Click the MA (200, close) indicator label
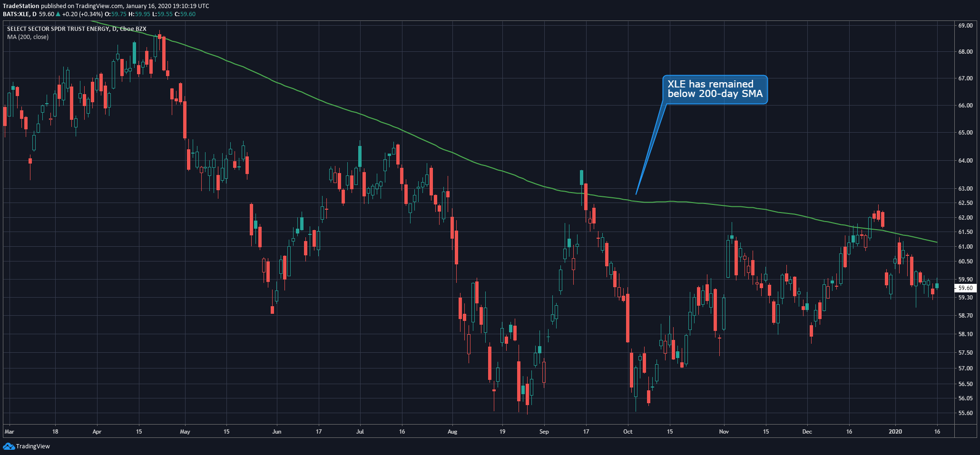The width and height of the screenshot is (980, 455). [x=28, y=37]
